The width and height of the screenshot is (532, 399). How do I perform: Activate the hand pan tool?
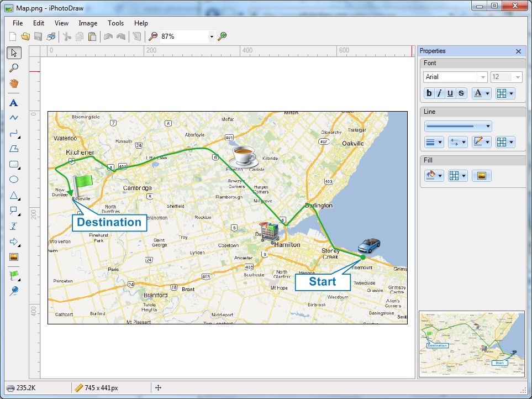(14, 83)
